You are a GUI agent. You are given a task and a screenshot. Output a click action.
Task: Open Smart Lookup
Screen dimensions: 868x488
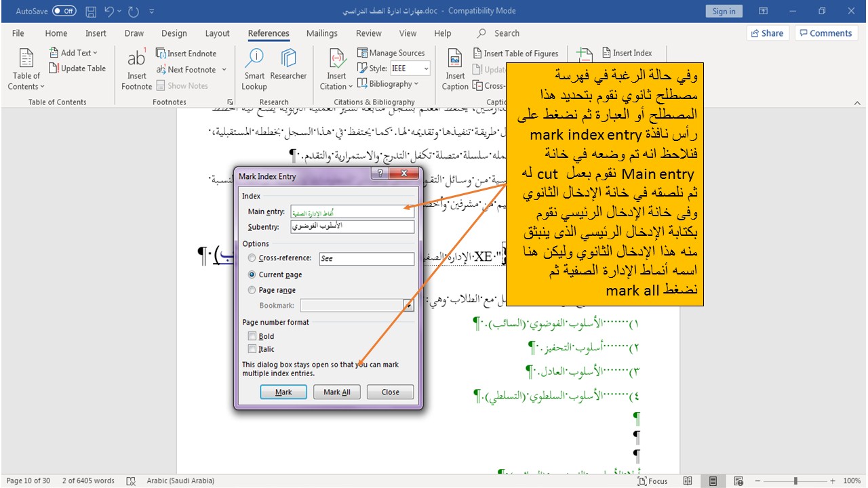coord(254,70)
